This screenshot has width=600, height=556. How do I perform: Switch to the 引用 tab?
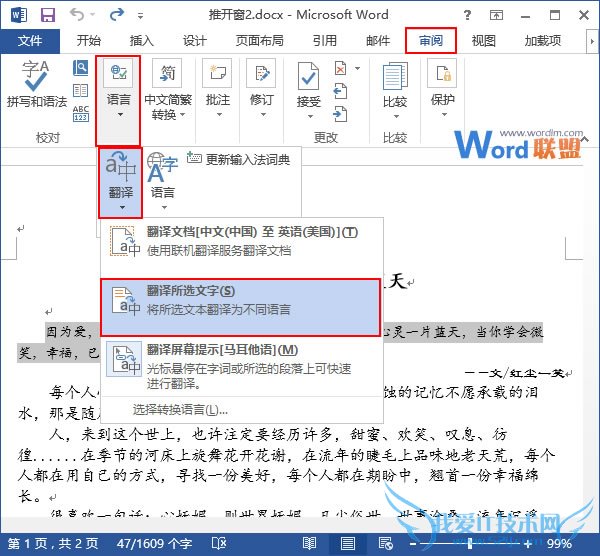pyautogui.click(x=324, y=41)
